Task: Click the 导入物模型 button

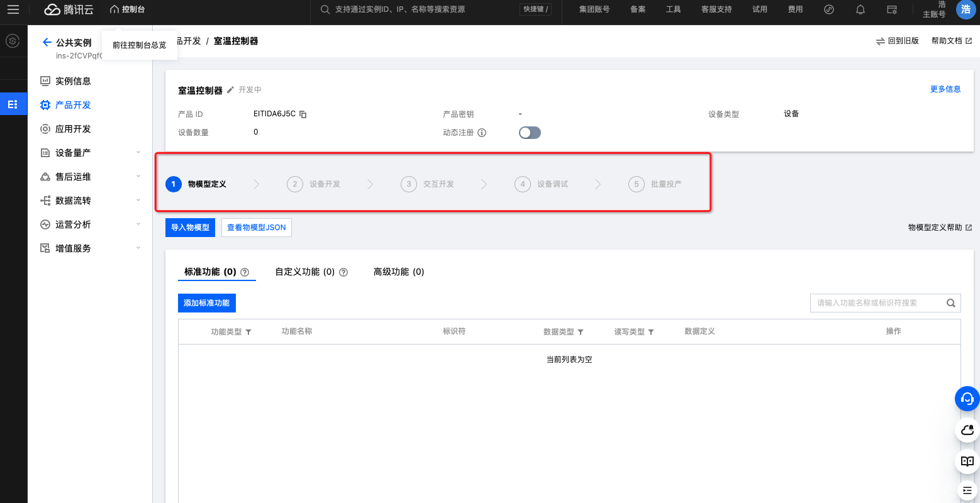Action: pyautogui.click(x=190, y=228)
